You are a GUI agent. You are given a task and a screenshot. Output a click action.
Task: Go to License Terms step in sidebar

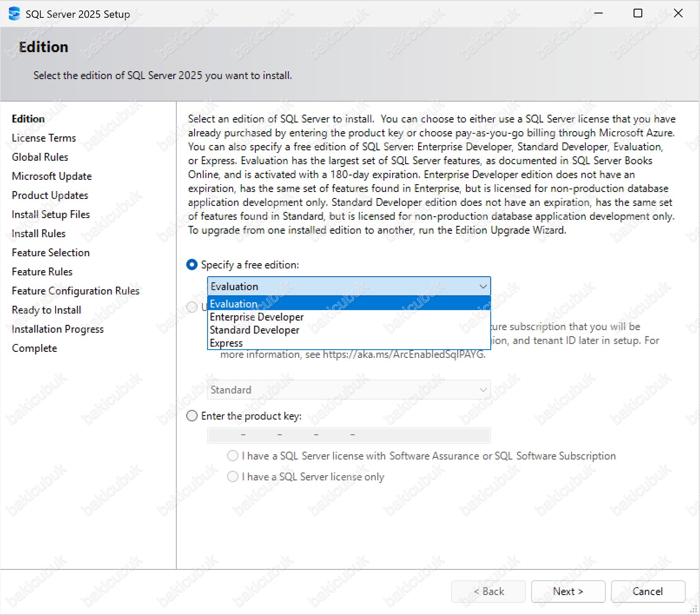(44, 138)
